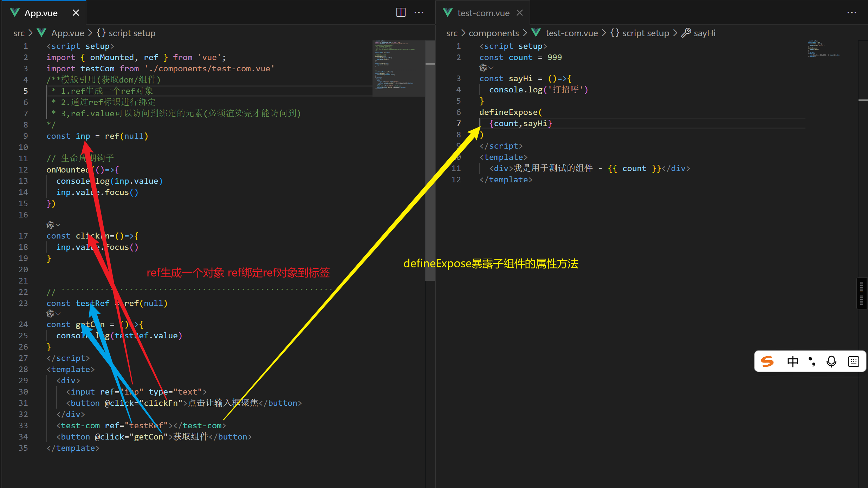Click AI code lens icon above sayHi

pos(483,67)
